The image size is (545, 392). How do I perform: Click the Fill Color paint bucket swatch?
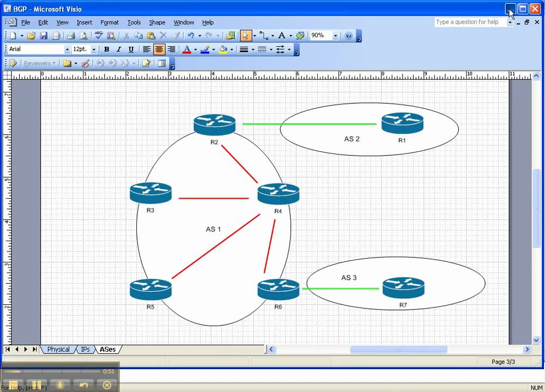tap(223, 50)
